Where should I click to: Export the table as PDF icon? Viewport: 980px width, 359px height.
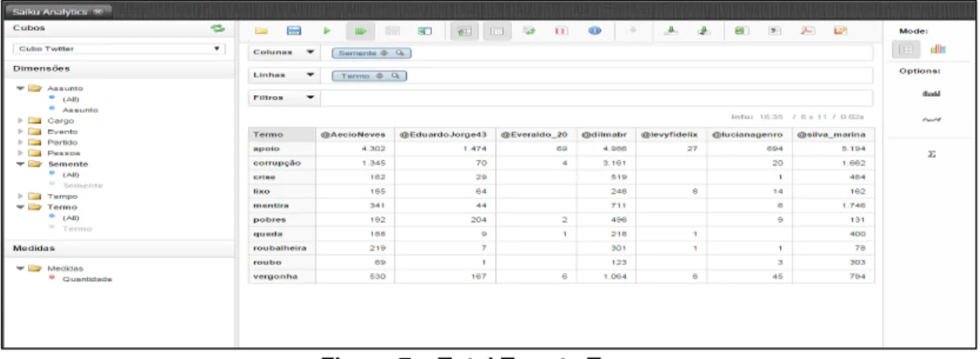[x=806, y=31]
